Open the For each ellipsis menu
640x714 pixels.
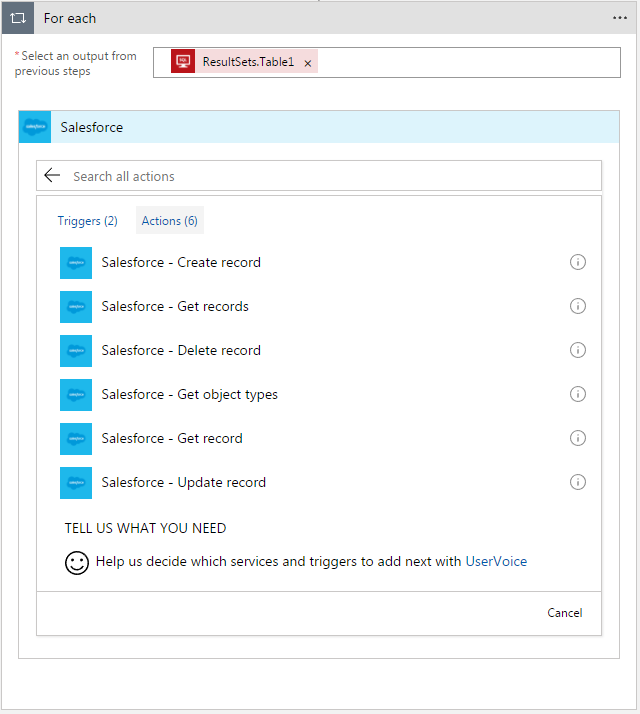pos(620,18)
